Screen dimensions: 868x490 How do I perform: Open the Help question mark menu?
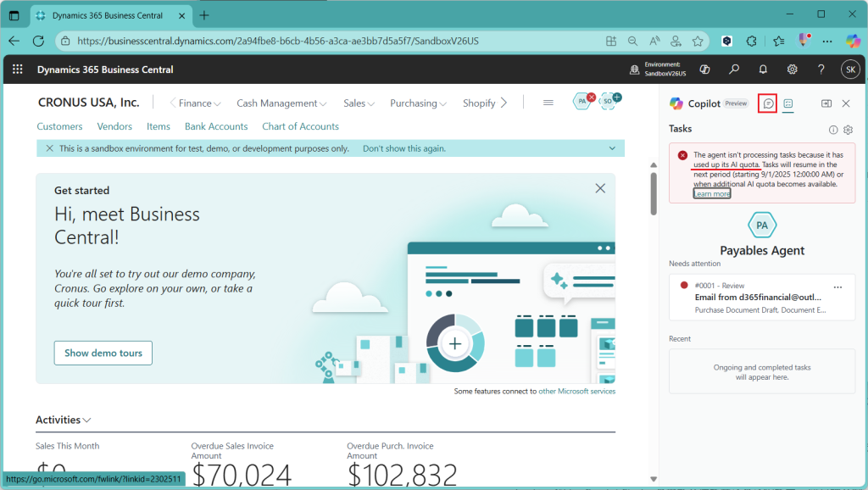821,70
